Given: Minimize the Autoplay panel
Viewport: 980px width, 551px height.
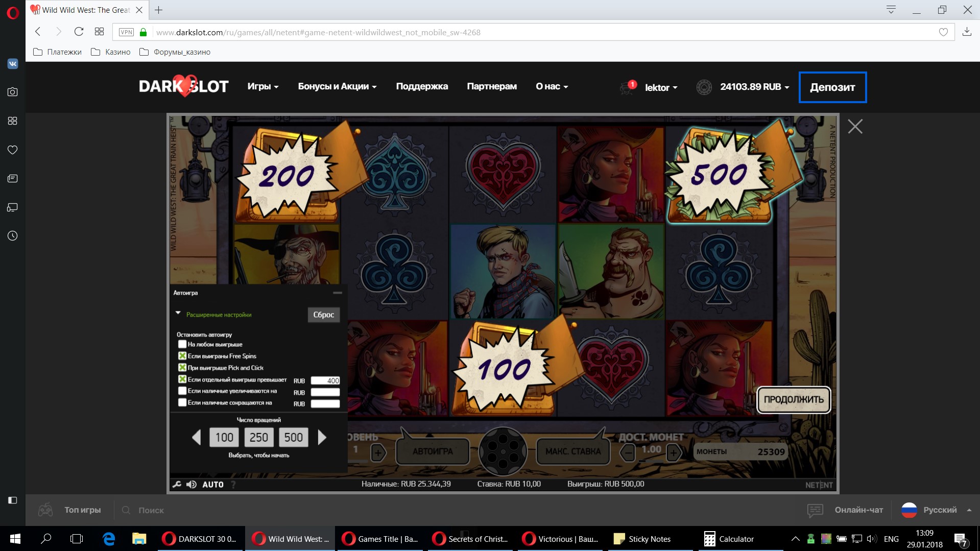Looking at the screenshot, I should [338, 293].
